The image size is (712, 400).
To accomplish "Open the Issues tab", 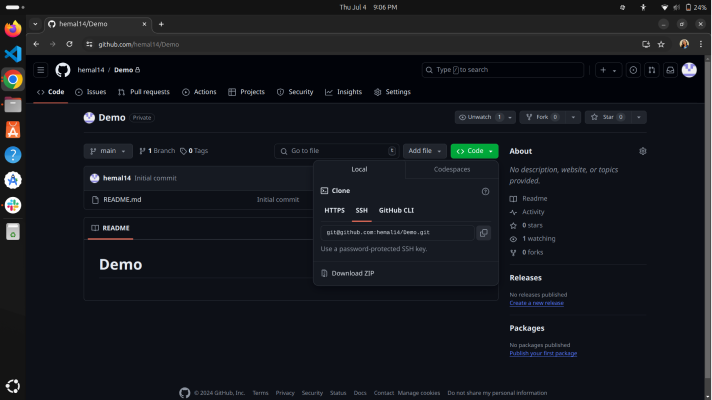I will pyautogui.click(x=91, y=92).
